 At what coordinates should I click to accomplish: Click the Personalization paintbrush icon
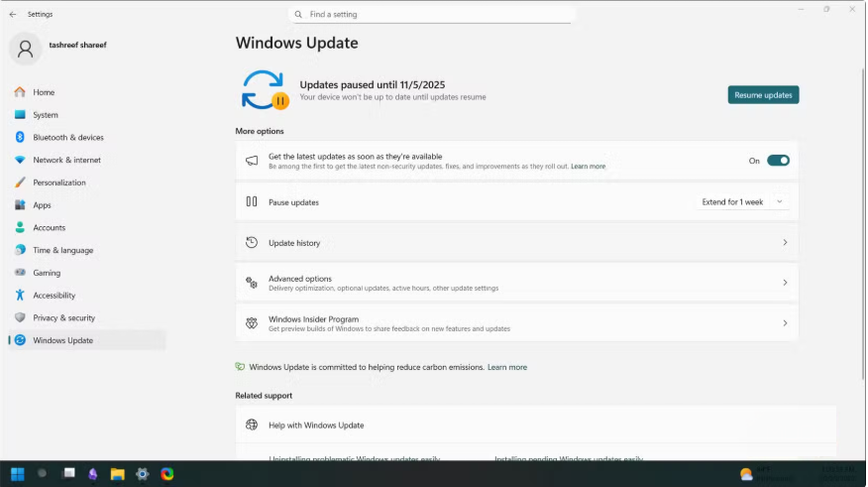(20, 183)
